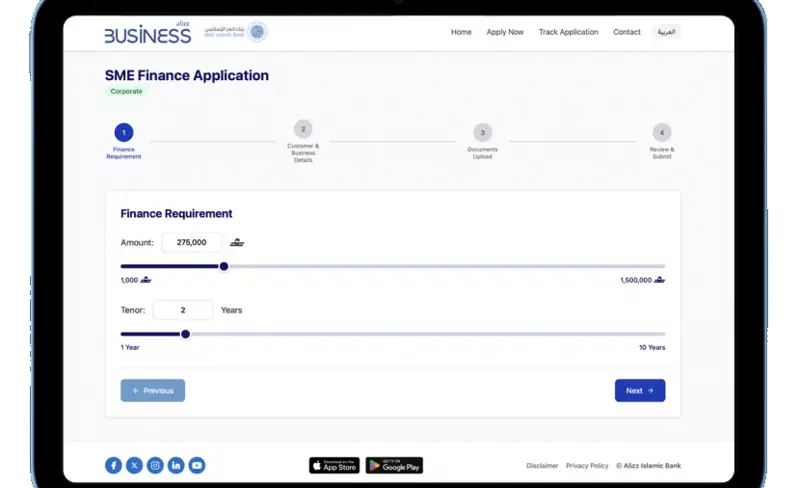Click the alizz Business logo

[147, 33]
